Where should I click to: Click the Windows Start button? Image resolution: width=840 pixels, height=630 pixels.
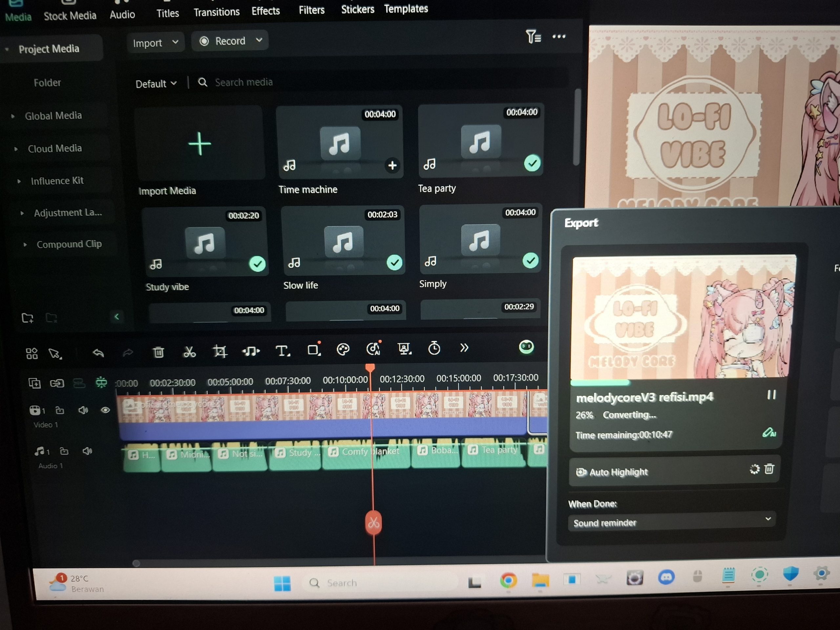[x=282, y=583]
